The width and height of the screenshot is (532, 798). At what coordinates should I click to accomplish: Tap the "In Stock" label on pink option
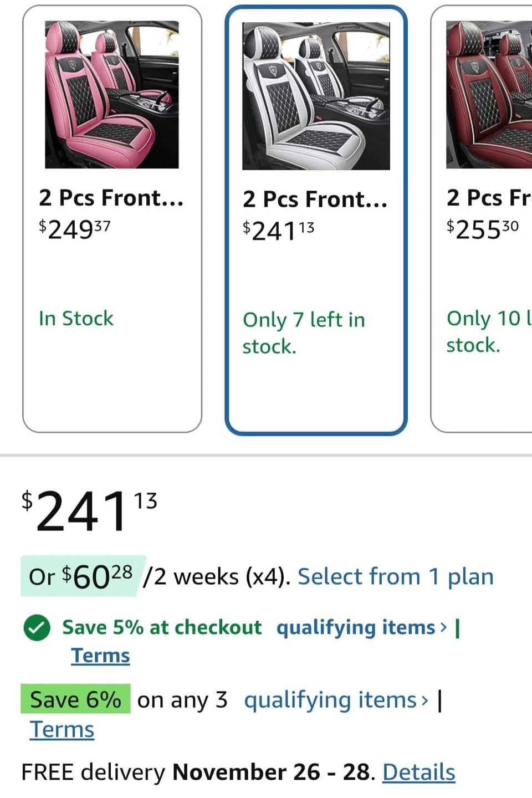click(x=76, y=319)
